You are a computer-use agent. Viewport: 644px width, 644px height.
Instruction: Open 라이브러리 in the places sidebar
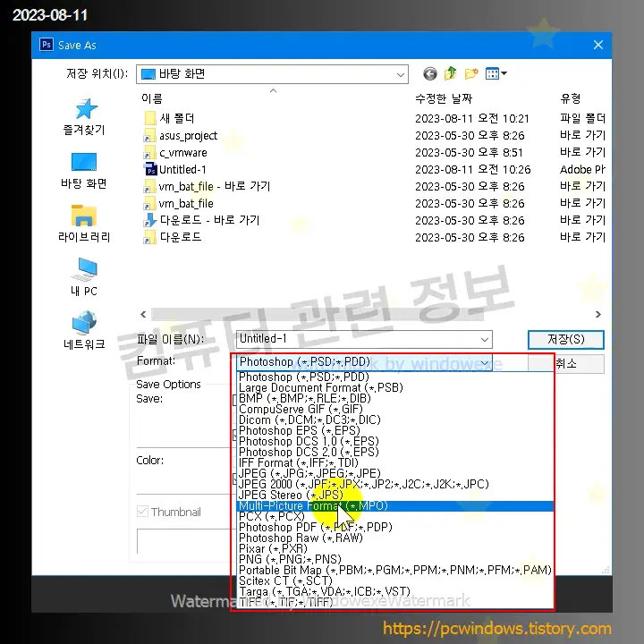click(x=84, y=224)
